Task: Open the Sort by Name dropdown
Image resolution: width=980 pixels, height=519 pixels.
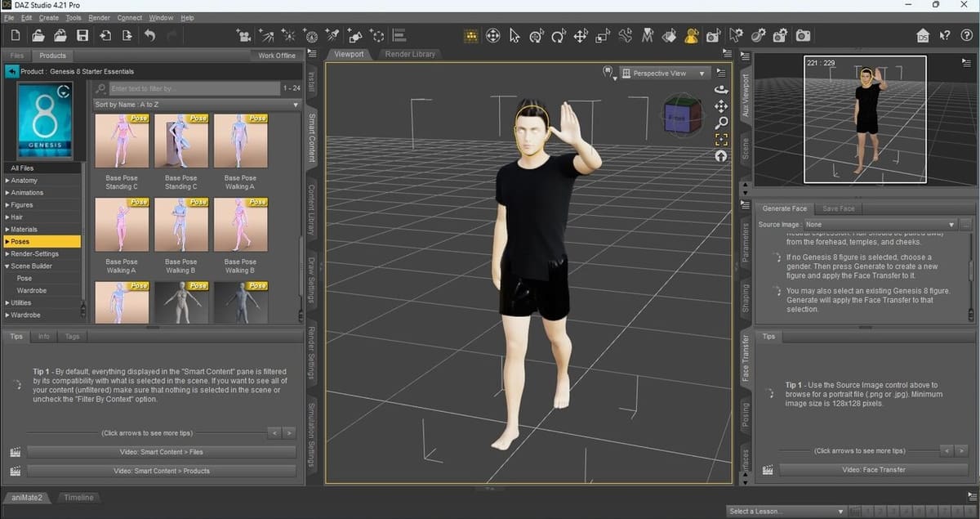Action: [x=197, y=105]
